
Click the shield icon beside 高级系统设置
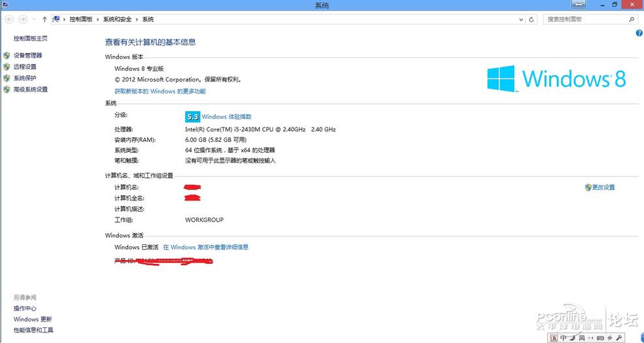7,90
